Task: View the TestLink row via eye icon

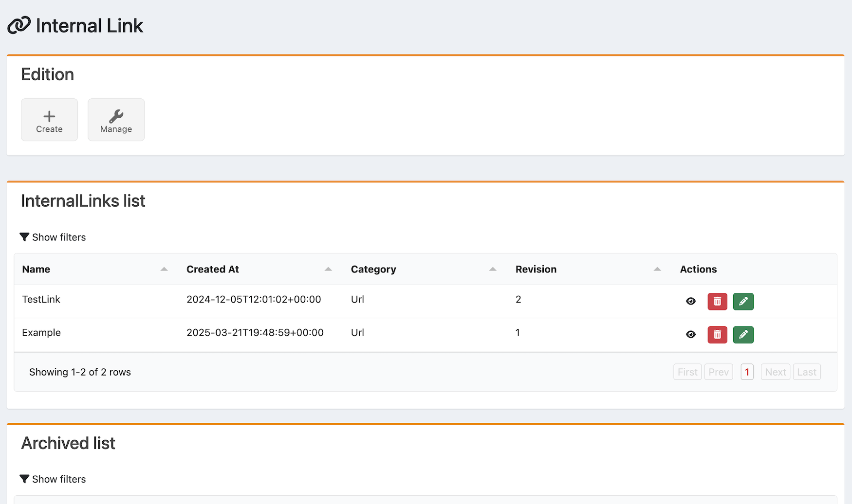Action: pos(690,302)
